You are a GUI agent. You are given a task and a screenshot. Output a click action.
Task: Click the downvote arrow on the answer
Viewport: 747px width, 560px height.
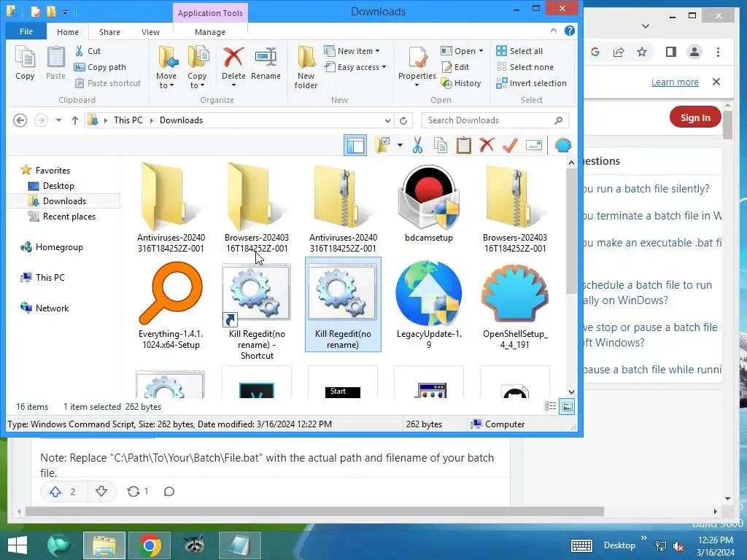[x=101, y=491]
